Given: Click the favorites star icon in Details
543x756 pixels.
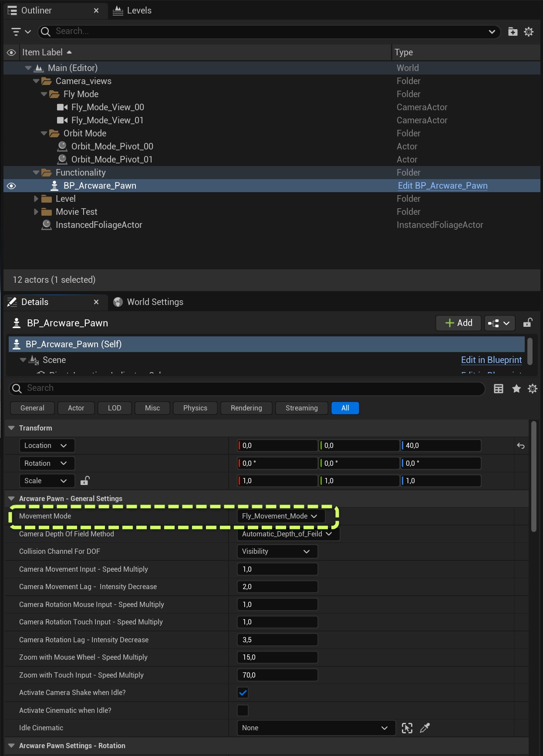Looking at the screenshot, I should pyautogui.click(x=516, y=389).
